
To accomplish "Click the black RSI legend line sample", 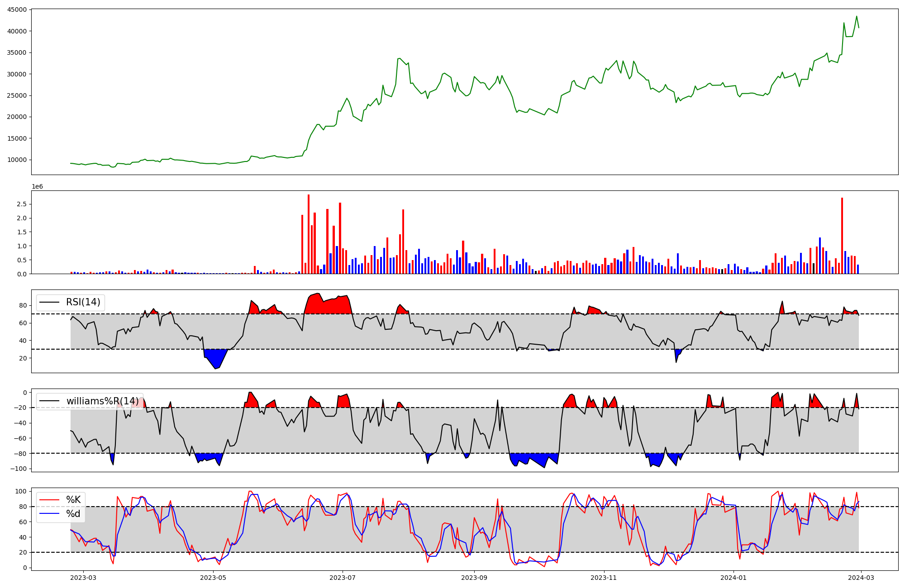I will (49, 302).
